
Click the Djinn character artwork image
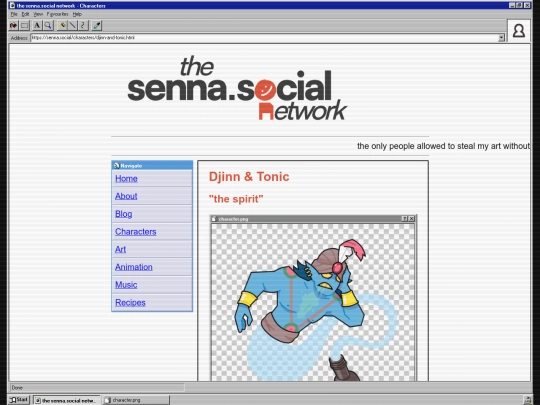click(x=313, y=302)
